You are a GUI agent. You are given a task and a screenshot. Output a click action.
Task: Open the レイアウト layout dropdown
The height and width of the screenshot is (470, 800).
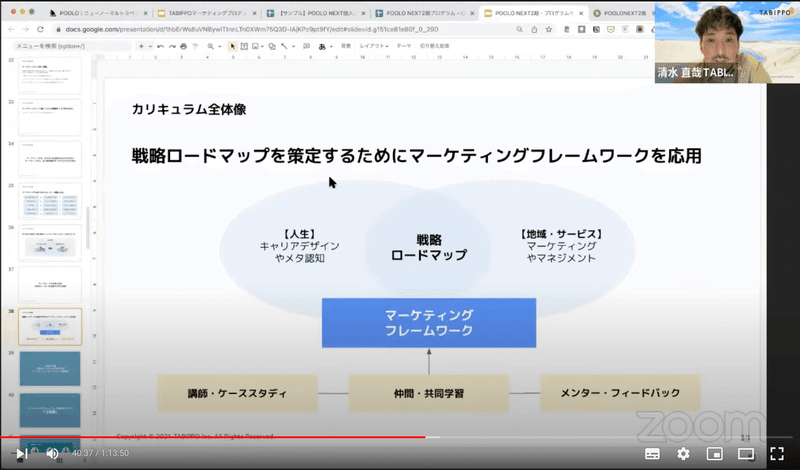pyautogui.click(x=373, y=46)
